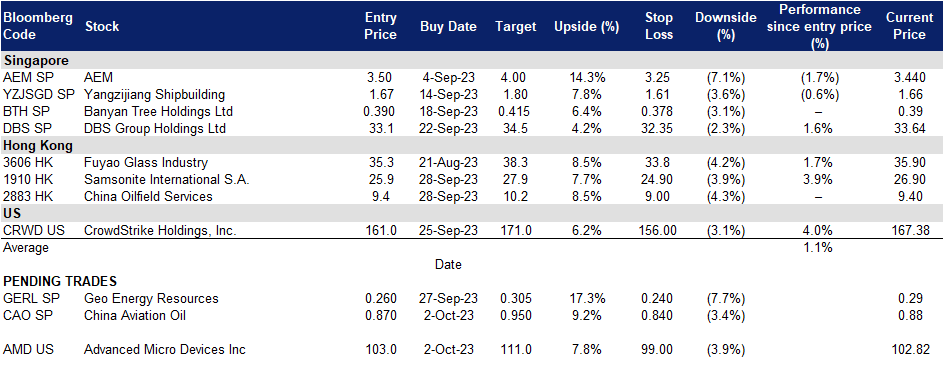
Task: Click the Bloomberg Code column header
Action: click(x=38, y=26)
